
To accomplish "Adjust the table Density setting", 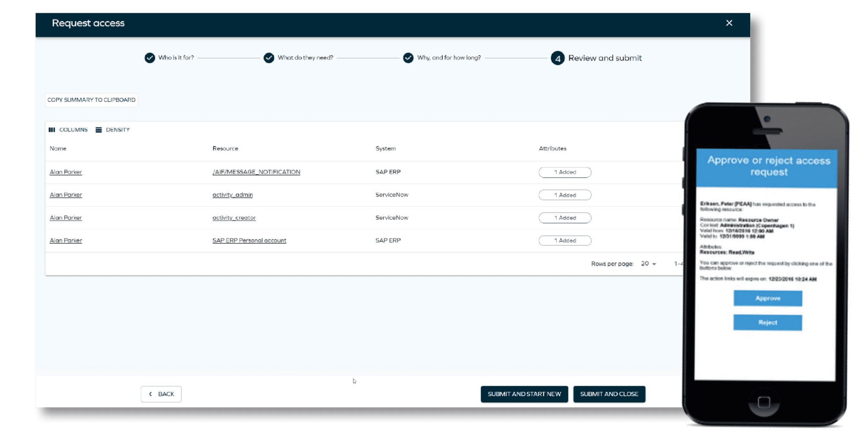I will [x=113, y=130].
